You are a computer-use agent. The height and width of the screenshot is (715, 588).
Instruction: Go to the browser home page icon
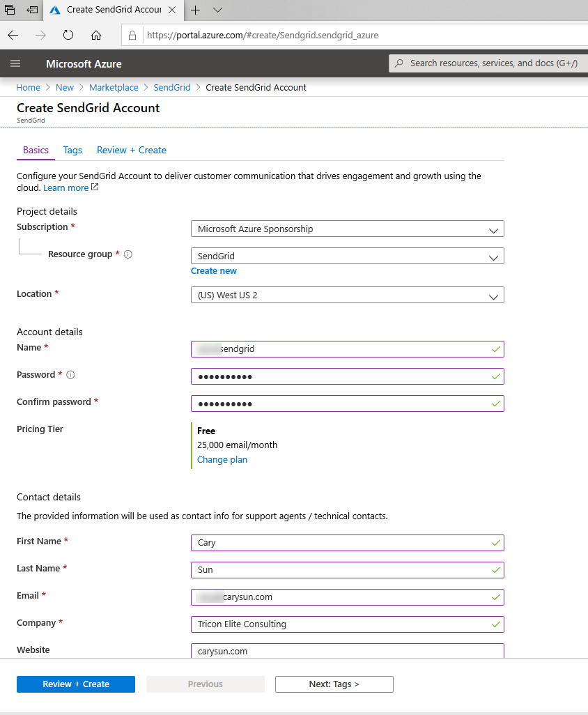coord(95,35)
